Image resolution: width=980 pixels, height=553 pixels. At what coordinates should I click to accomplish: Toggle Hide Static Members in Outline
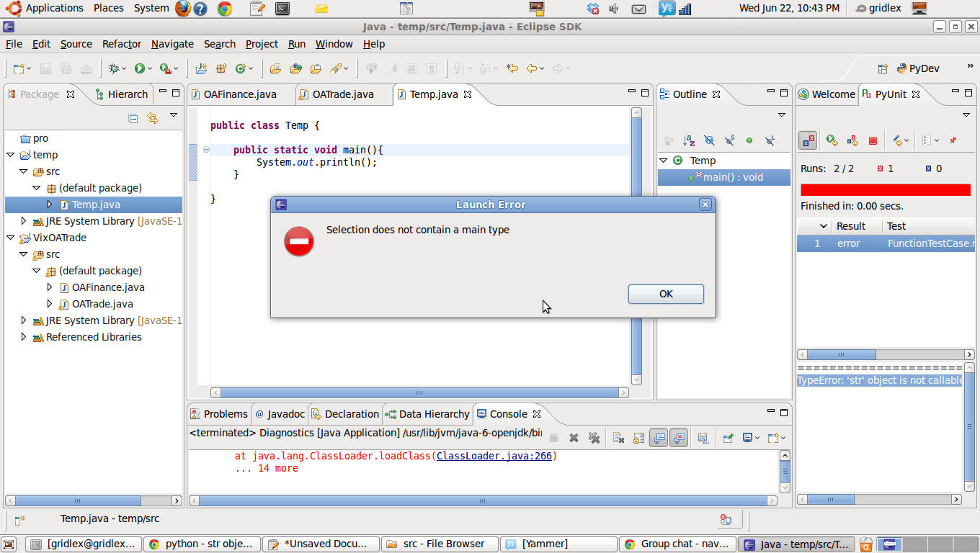pos(729,140)
